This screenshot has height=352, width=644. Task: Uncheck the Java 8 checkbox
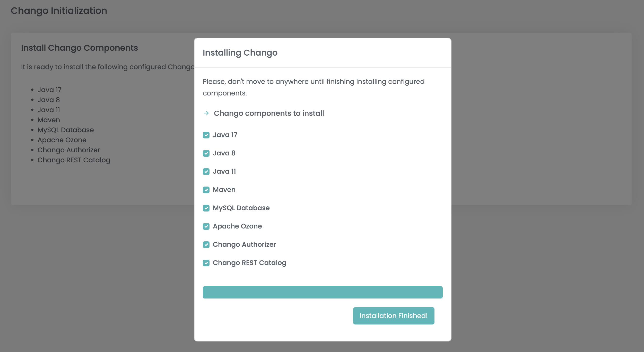(x=206, y=153)
